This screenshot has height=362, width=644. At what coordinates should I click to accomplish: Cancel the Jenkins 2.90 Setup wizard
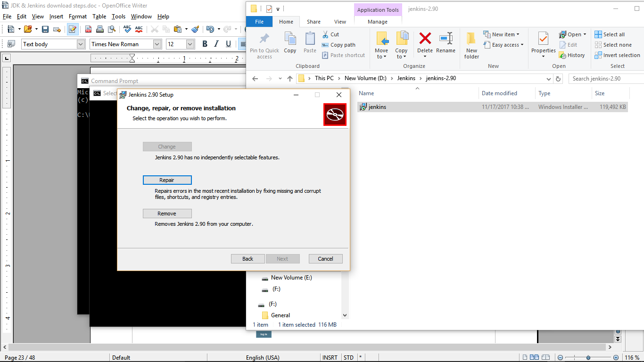click(x=325, y=258)
